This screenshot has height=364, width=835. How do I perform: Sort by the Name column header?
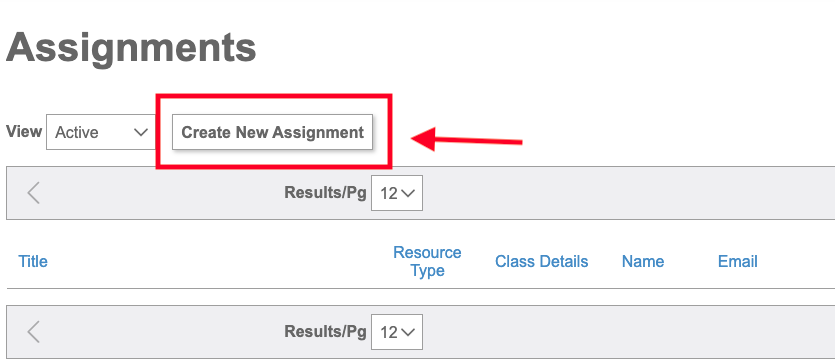(643, 261)
